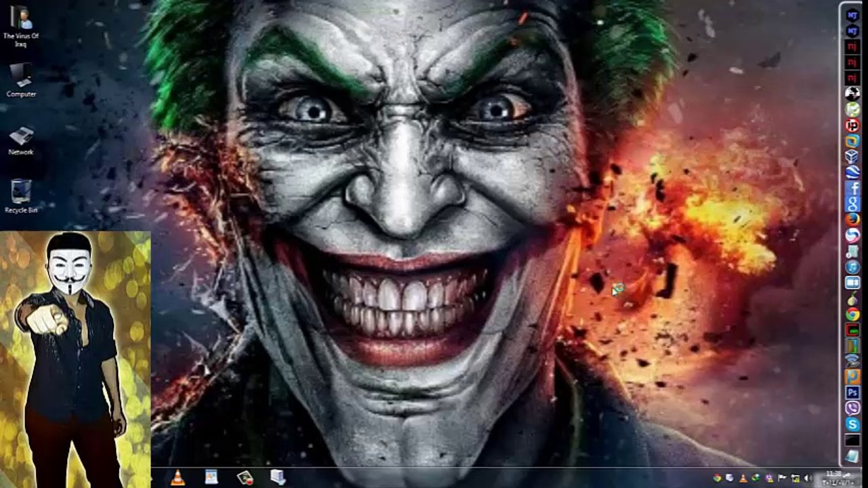Open the soccer ball icon in dock
Screen dimensions: 868x488
click(852, 93)
